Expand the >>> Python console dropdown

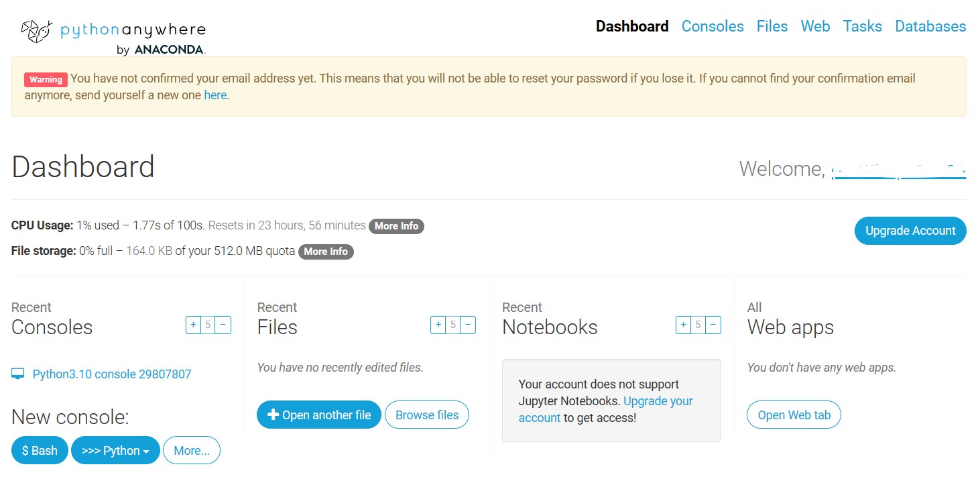point(115,451)
